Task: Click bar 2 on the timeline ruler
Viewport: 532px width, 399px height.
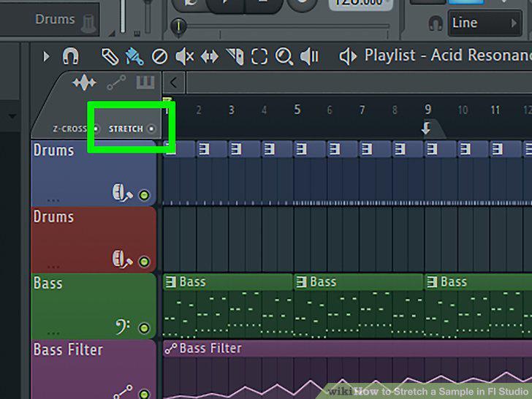Action: [199, 110]
